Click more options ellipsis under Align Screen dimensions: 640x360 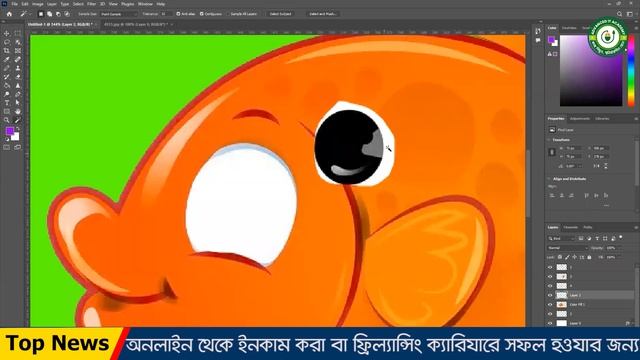click(x=606, y=205)
